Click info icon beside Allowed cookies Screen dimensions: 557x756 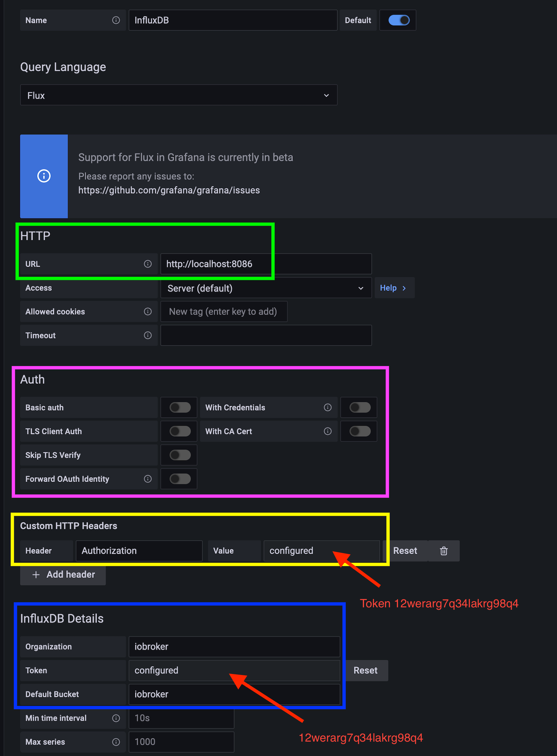(148, 311)
